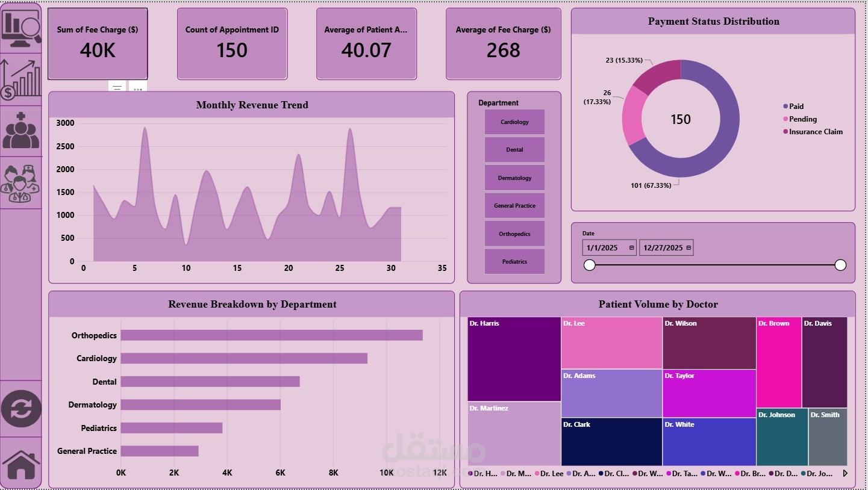Screen dimensions: 868x490
Task: Go to the home page icon
Action: pos(21,464)
